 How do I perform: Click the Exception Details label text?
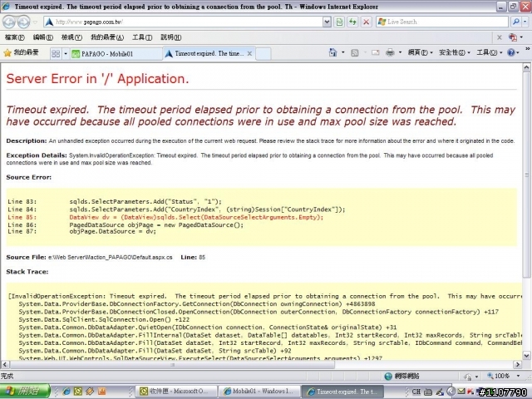(37, 155)
